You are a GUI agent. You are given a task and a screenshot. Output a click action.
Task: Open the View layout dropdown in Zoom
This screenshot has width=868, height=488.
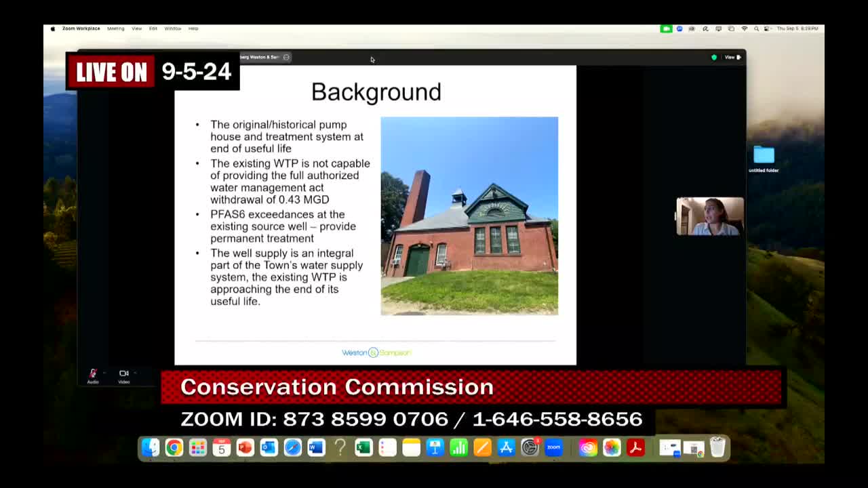(733, 58)
